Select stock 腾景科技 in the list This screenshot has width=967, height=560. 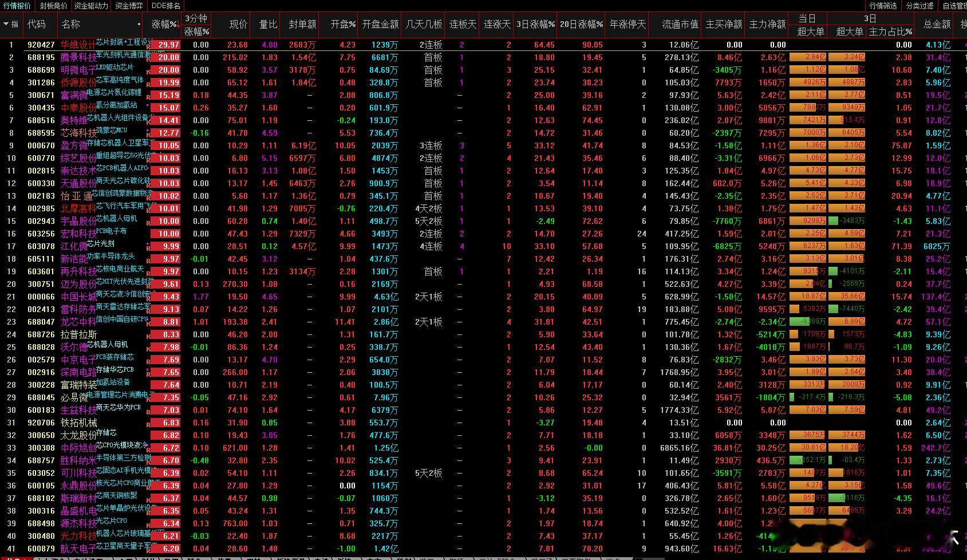coord(78,57)
